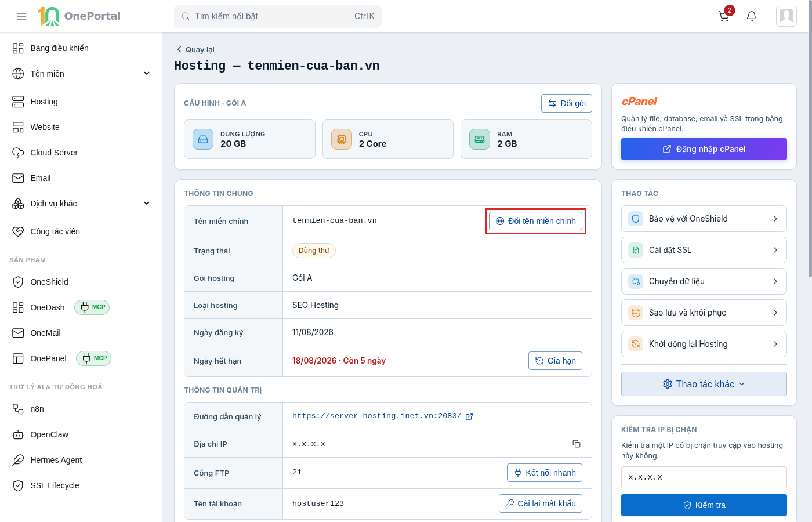Click the Cài lại mật khẩu button

tap(541, 503)
